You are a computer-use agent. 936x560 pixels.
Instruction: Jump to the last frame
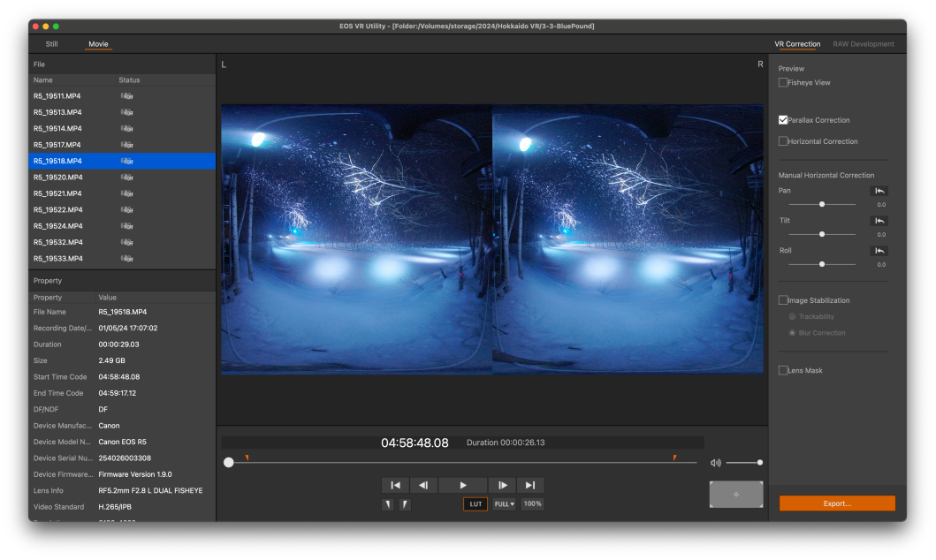pyautogui.click(x=530, y=485)
